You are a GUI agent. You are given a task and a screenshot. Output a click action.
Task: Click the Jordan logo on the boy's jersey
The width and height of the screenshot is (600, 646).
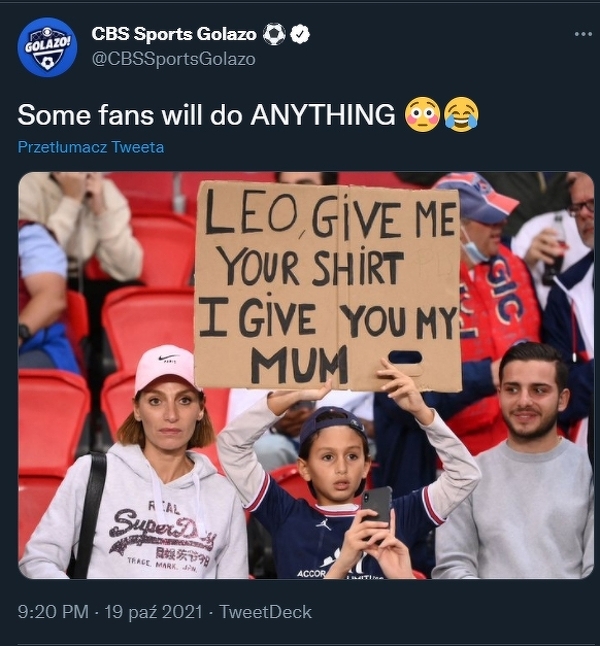point(324,524)
